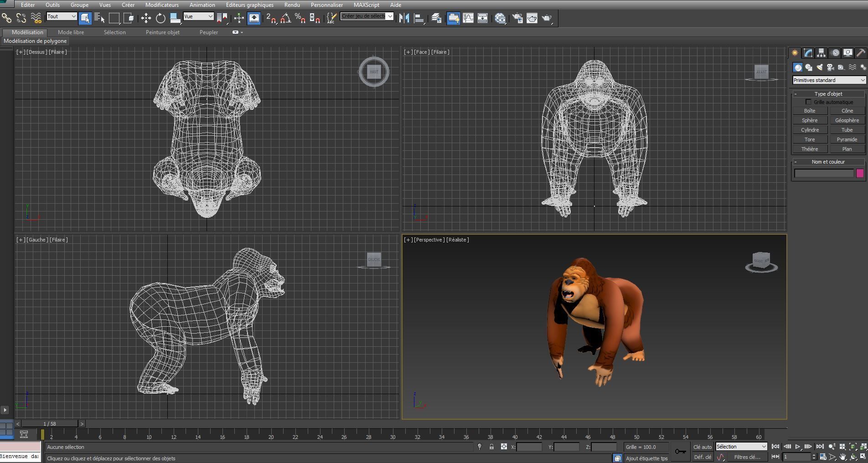Toggle Clé auto animation mode
This screenshot has height=463, width=868.
click(702, 447)
